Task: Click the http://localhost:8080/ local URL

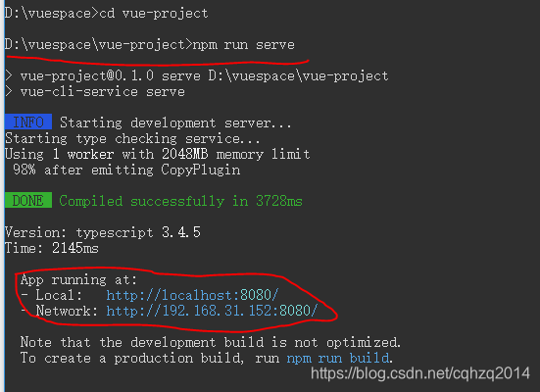Action: [x=192, y=295]
